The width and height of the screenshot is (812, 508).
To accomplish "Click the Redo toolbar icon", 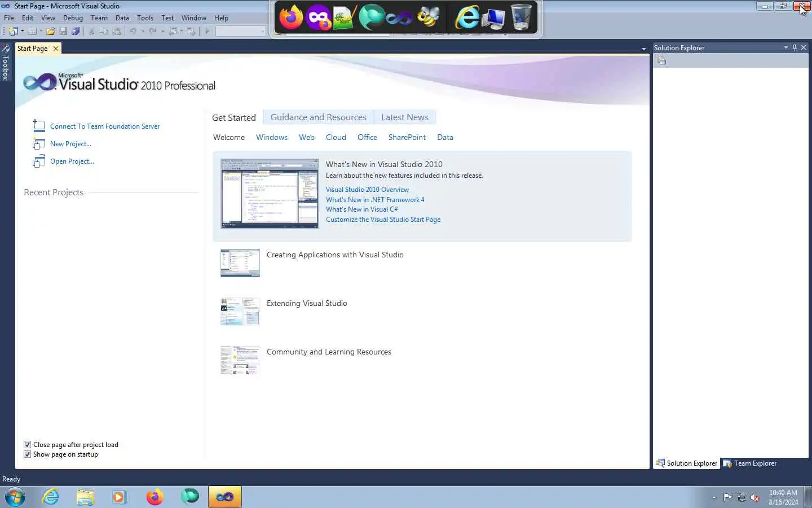I will (152, 32).
